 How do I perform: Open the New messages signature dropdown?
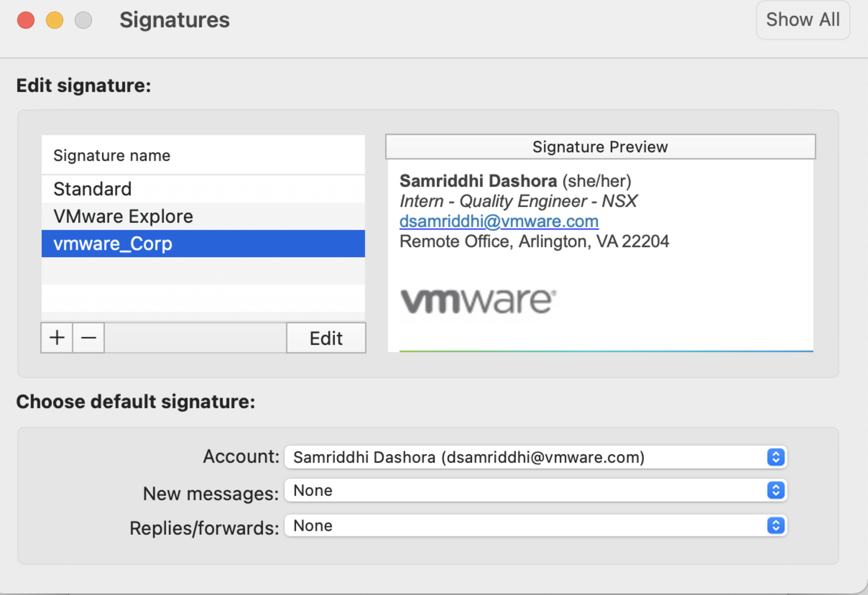pos(526,490)
